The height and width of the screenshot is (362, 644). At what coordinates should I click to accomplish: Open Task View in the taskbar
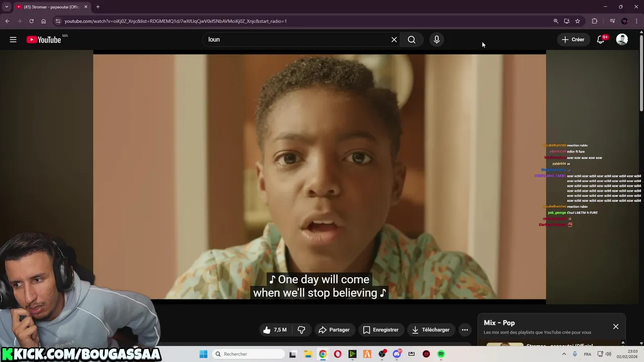click(x=293, y=354)
